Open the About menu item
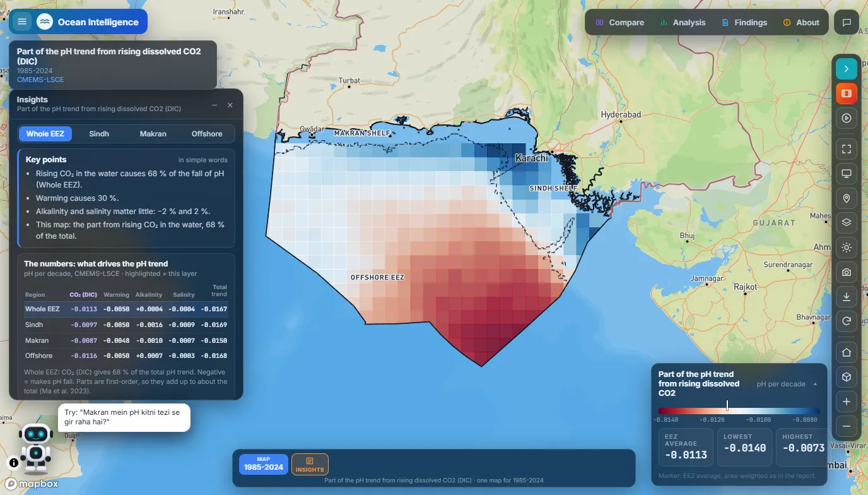 [801, 22]
